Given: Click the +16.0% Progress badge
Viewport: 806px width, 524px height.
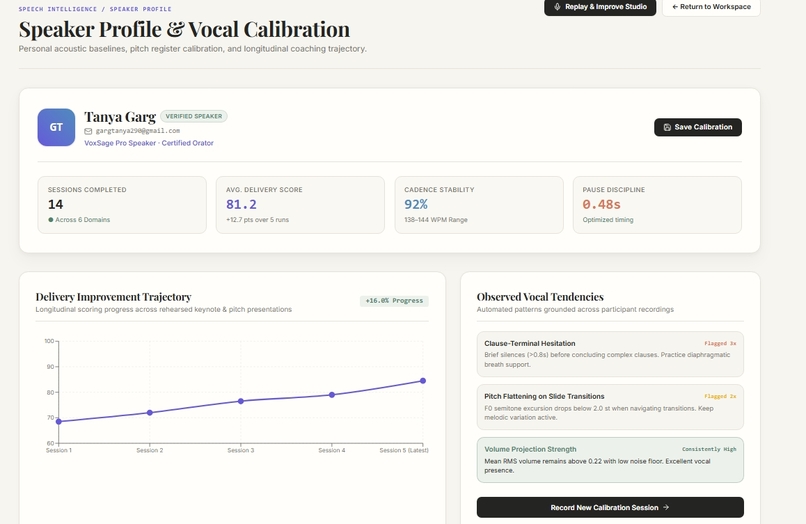Looking at the screenshot, I should tap(394, 301).
